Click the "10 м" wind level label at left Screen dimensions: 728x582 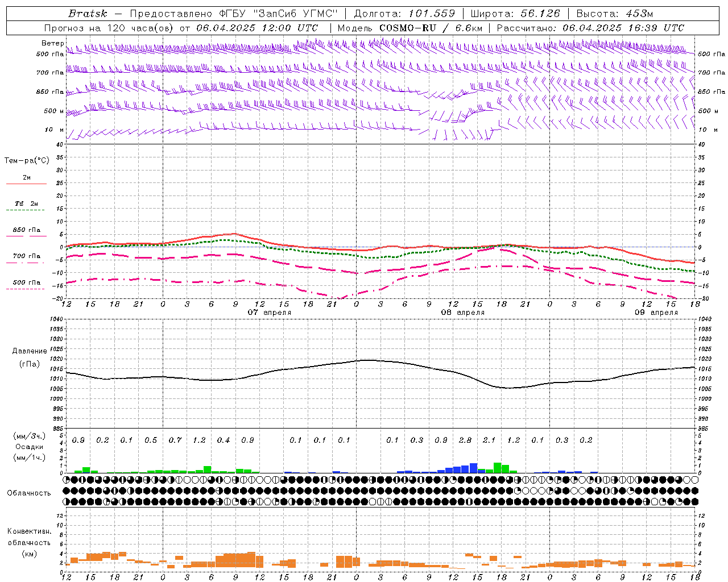click(x=54, y=130)
